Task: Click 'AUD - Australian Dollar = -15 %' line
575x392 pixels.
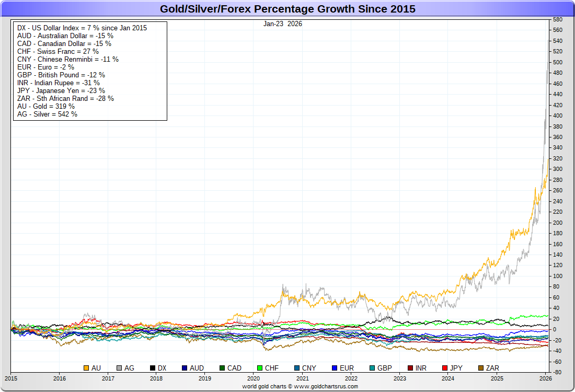Action: (65, 36)
